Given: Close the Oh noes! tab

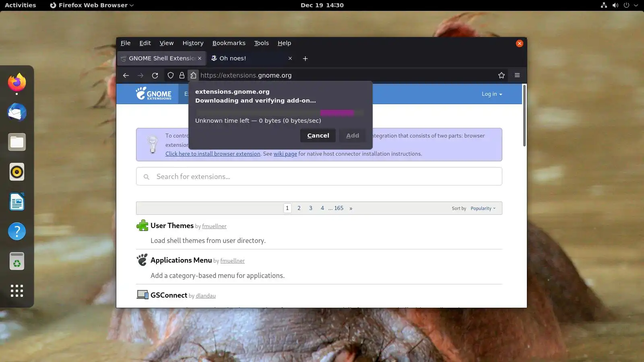Looking at the screenshot, I should 290,58.
